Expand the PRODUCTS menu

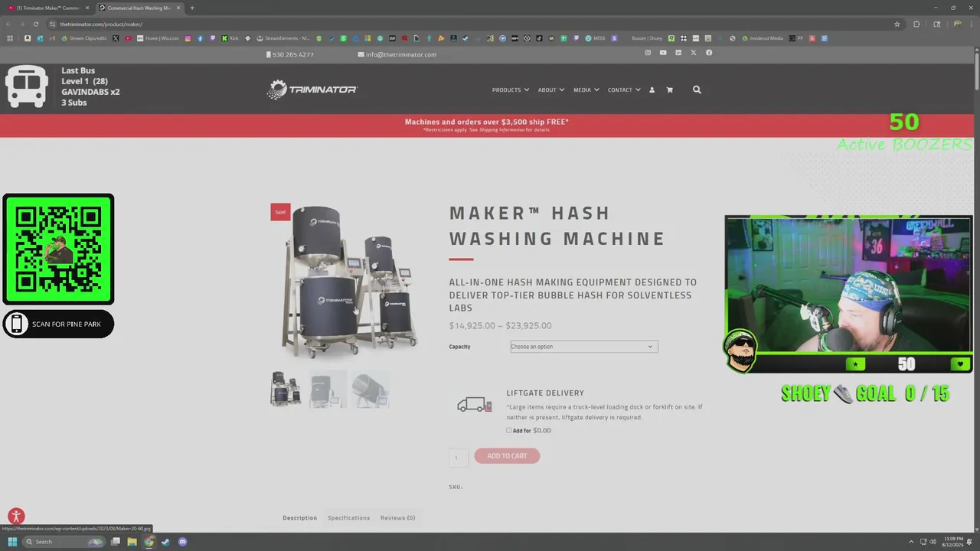510,90
